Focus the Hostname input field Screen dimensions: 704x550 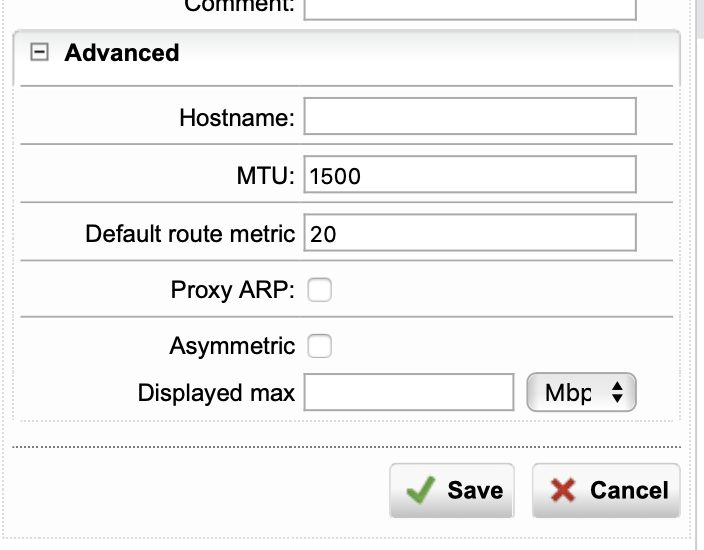470,116
